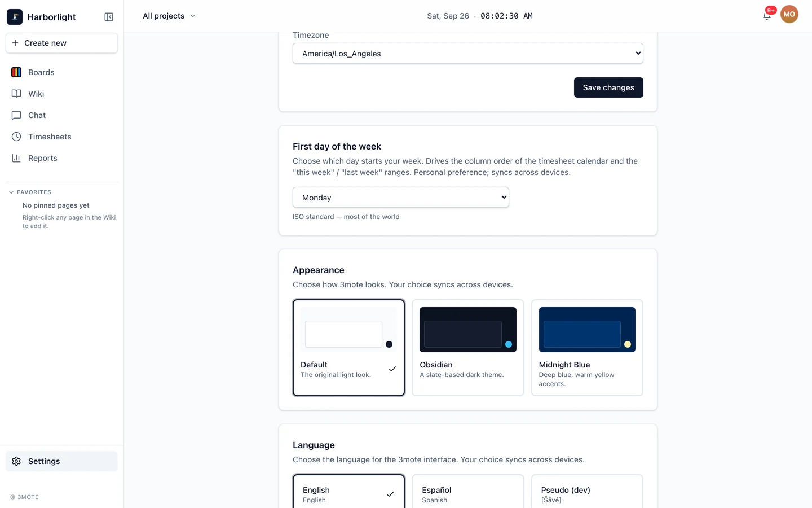Screen dimensions: 812x508
Task: Click the Default theme light preview thumbnail
Action: coord(348,330)
